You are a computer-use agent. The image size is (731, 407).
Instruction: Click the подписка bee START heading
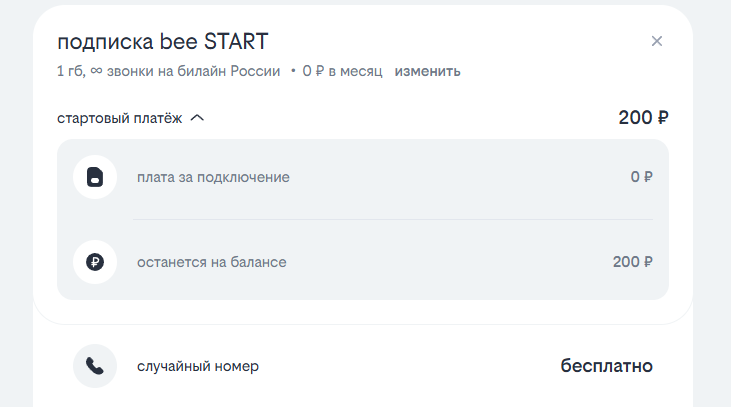(x=163, y=41)
